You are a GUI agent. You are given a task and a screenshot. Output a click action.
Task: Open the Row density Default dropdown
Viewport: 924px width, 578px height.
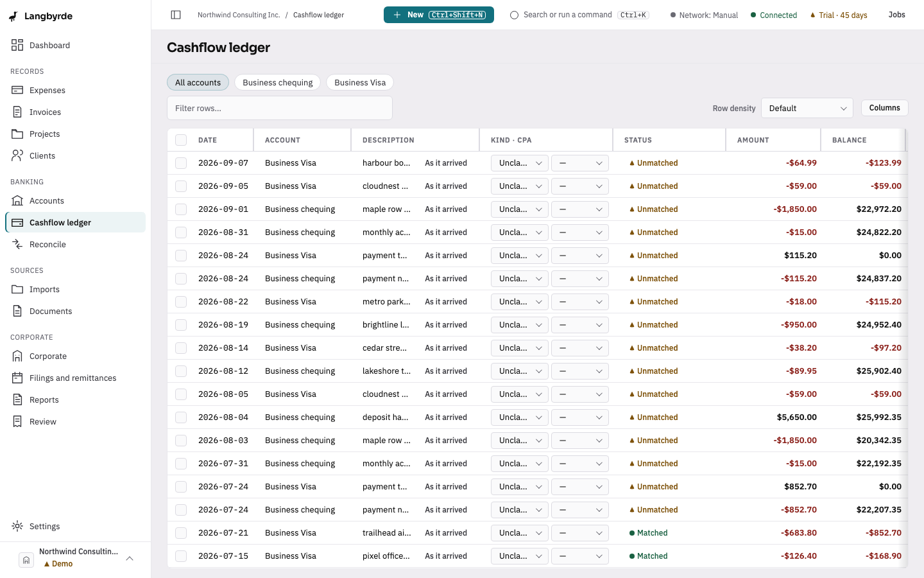tap(807, 108)
